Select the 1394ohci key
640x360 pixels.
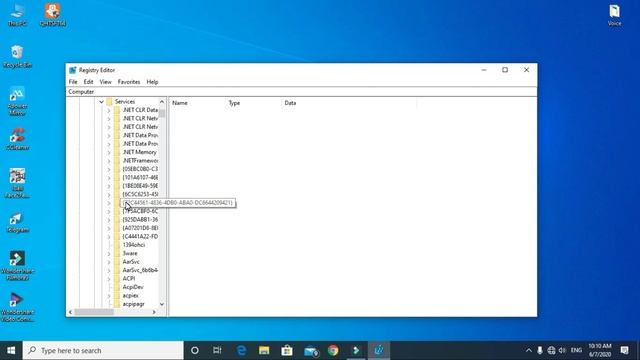point(133,245)
